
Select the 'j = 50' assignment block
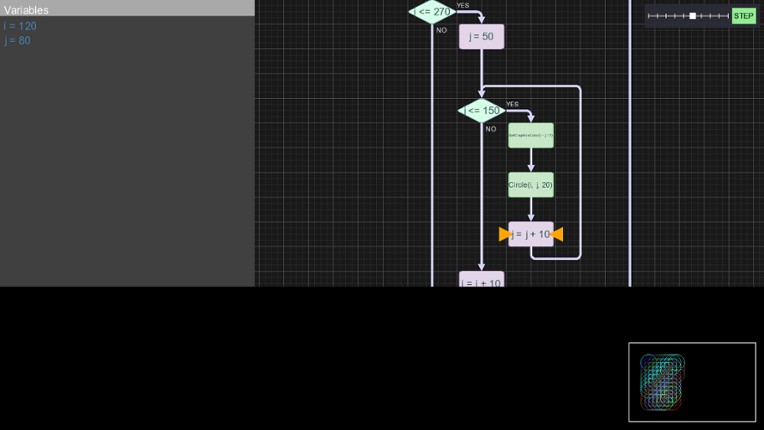[x=481, y=37]
